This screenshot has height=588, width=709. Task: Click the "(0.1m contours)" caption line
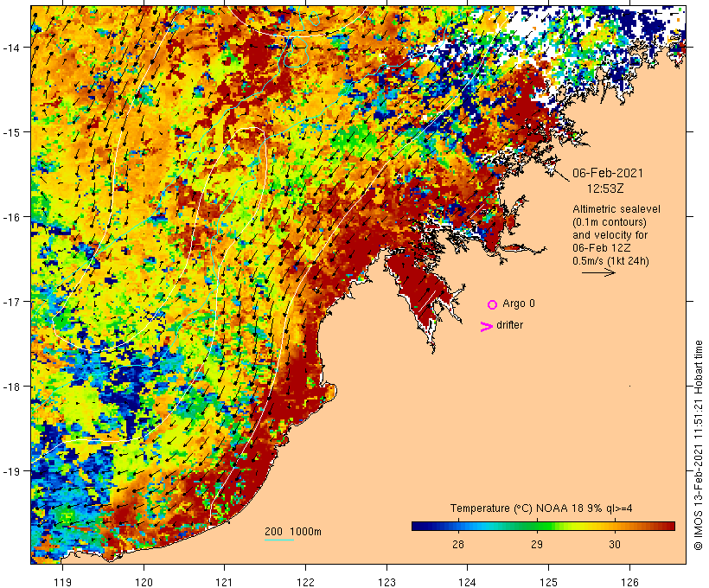pyautogui.click(x=610, y=222)
